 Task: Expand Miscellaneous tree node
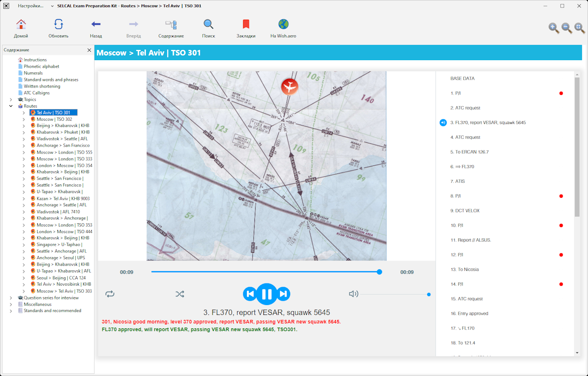(x=11, y=304)
